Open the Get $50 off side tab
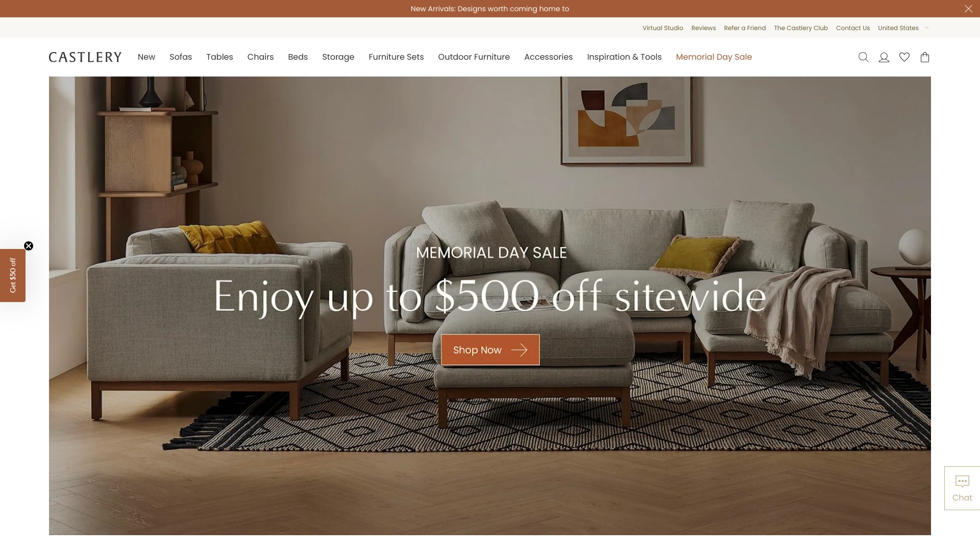Viewport: 980px width, 551px height. [x=13, y=275]
